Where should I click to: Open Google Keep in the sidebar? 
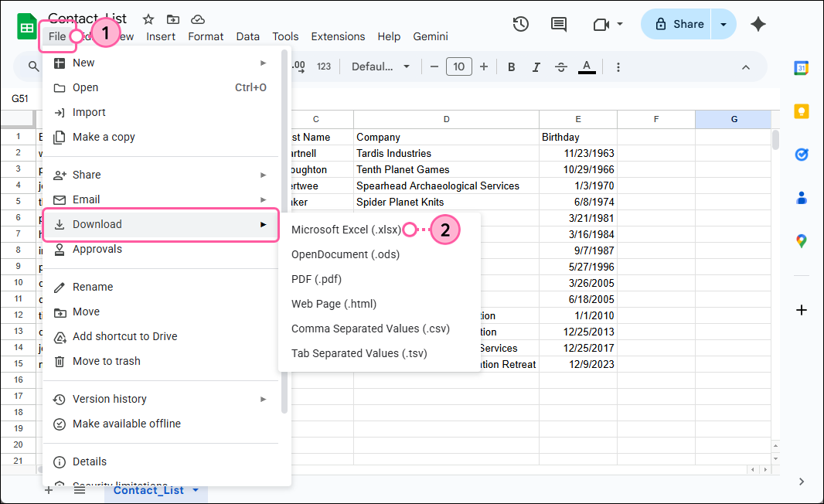802,111
